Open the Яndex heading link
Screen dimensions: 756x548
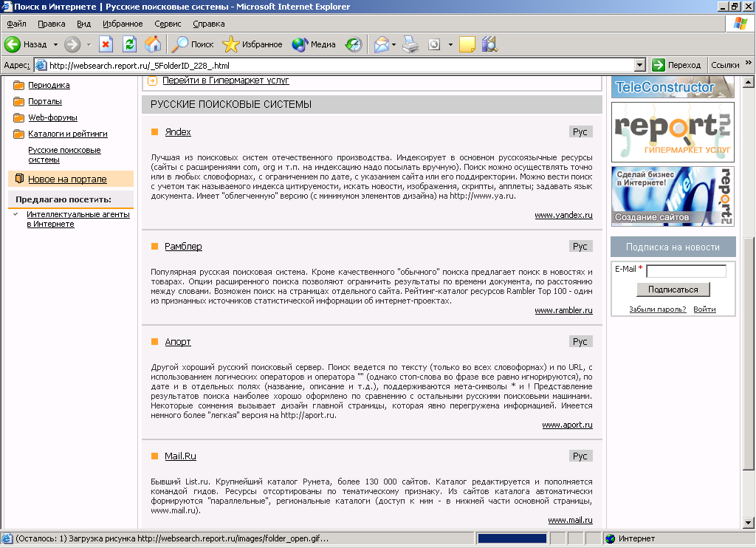pyautogui.click(x=178, y=131)
